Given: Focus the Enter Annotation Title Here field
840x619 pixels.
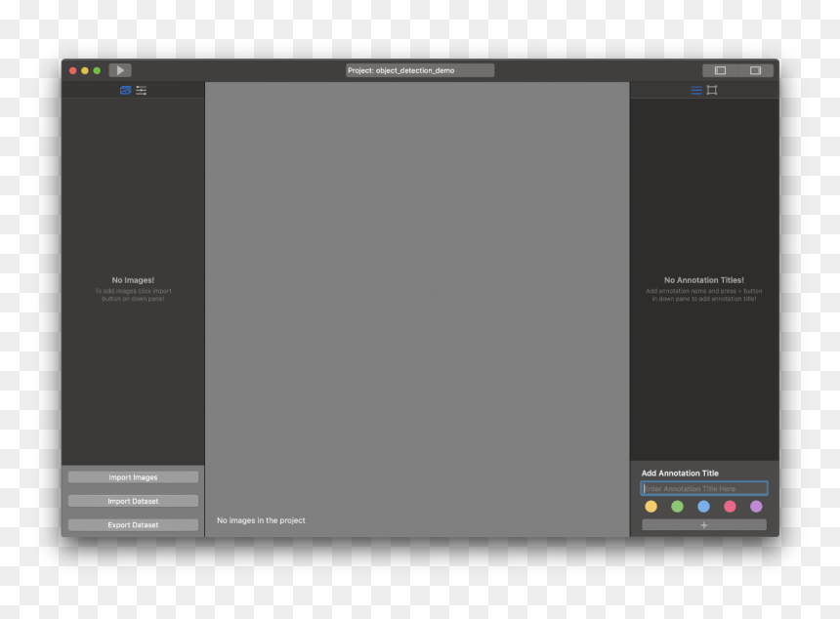Looking at the screenshot, I should click(x=704, y=488).
